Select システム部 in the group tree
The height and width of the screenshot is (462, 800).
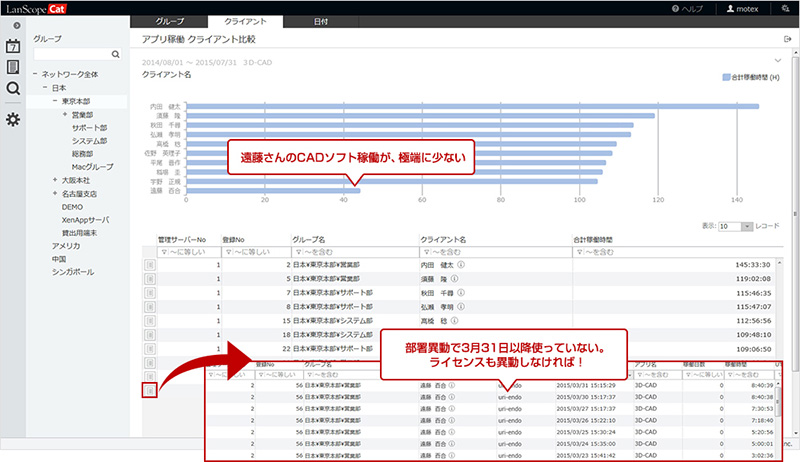click(89, 141)
